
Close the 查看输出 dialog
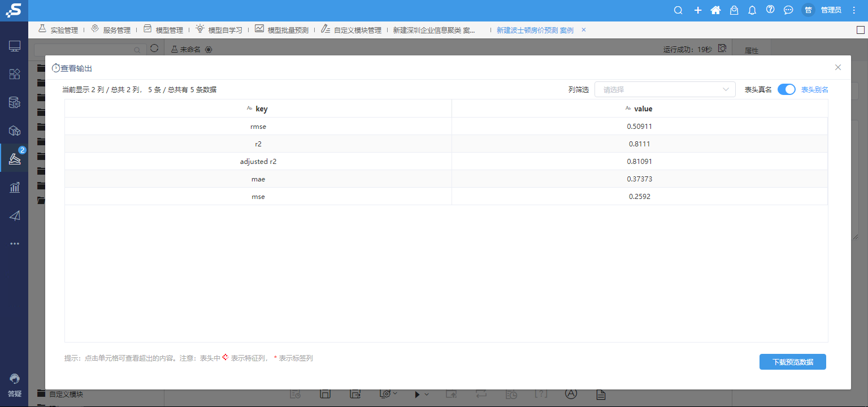click(x=838, y=67)
